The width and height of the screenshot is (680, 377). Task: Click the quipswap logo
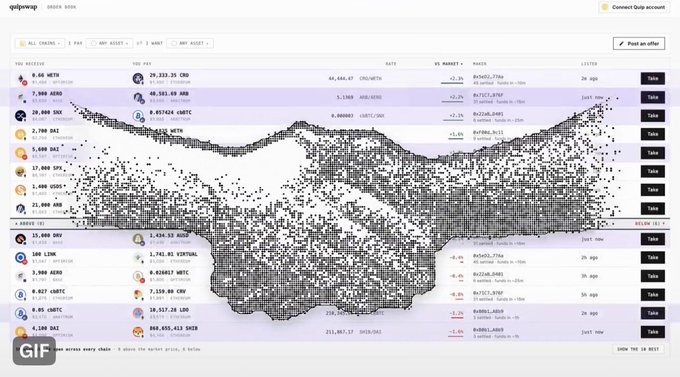(23, 7)
